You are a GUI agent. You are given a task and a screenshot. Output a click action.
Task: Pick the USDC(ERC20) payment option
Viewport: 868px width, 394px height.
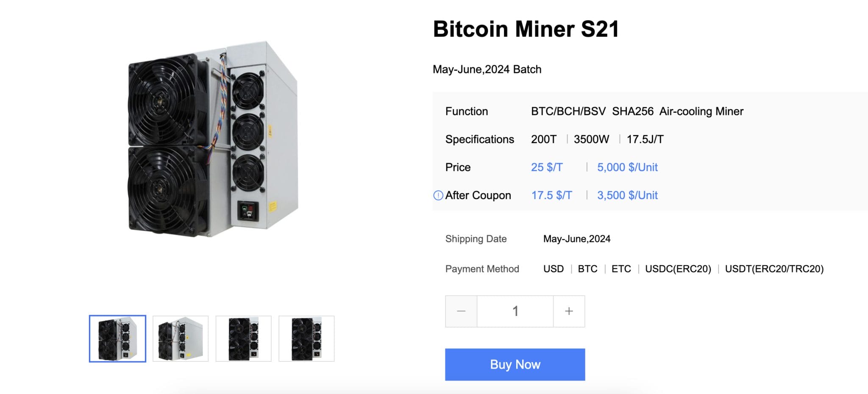[678, 269]
